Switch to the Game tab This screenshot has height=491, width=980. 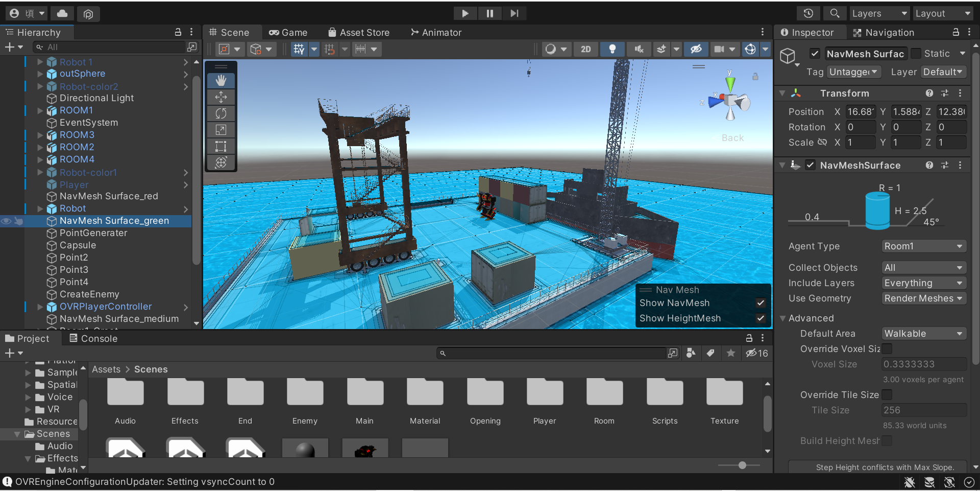[288, 33]
